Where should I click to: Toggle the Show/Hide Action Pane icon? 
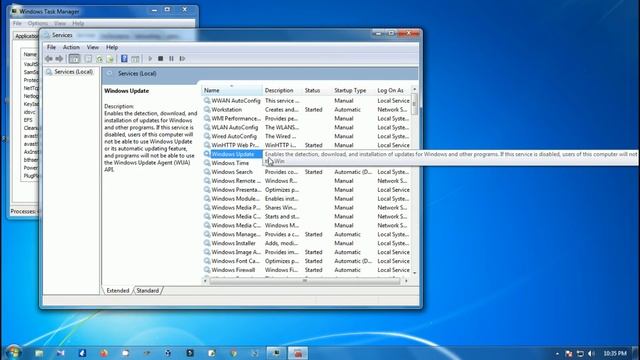135,59
